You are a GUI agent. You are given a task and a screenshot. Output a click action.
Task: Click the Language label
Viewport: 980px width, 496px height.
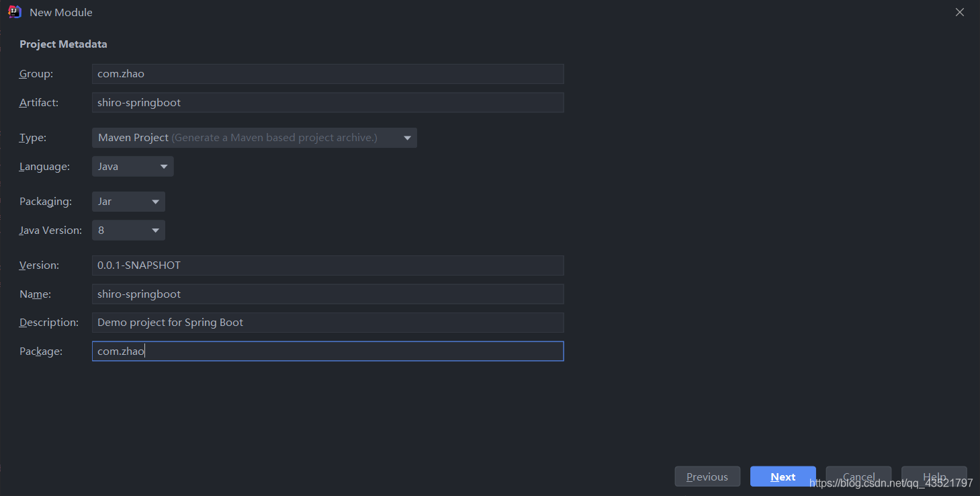tap(44, 167)
